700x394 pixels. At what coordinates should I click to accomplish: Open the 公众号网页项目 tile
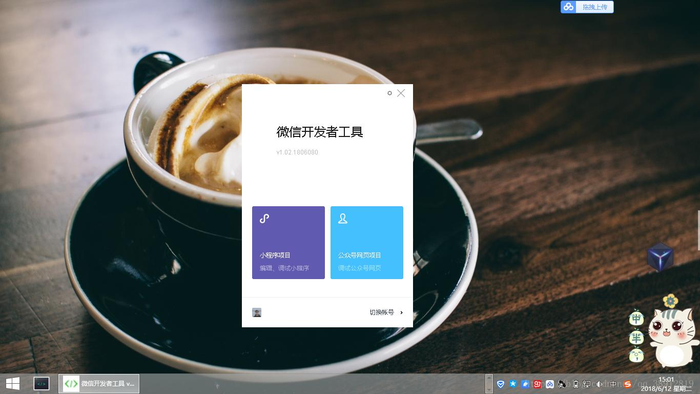point(367,242)
